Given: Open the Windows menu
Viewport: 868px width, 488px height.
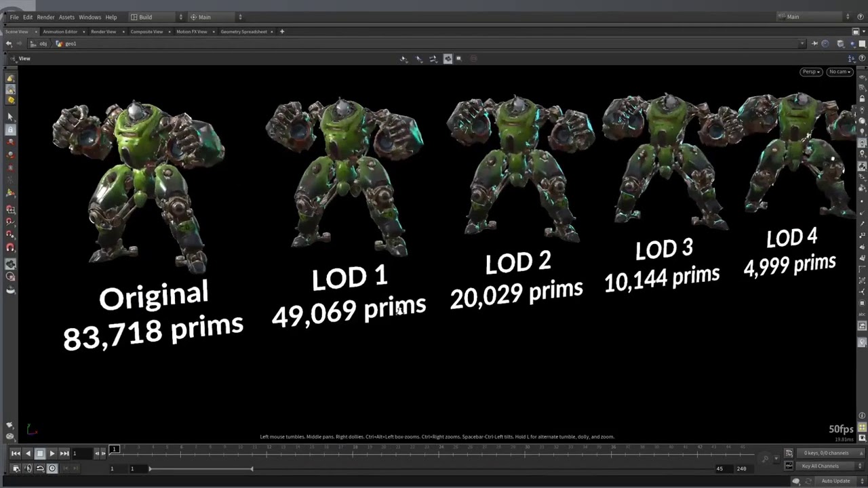Looking at the screenshot, I should pyautogui.click(x=90, y=17).
